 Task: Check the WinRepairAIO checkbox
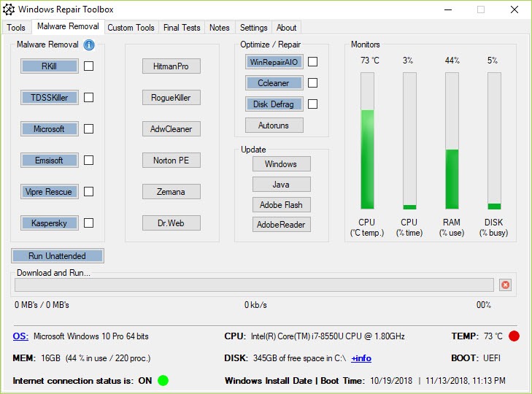[x=312, y=62]
